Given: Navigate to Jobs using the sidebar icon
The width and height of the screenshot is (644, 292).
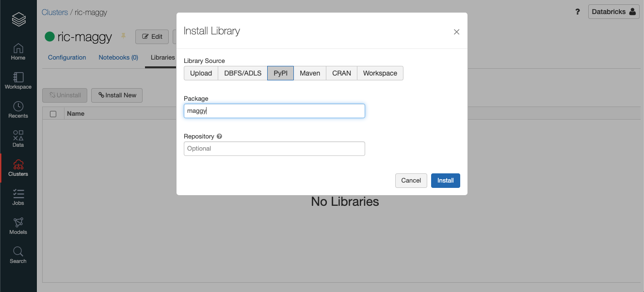Looking at the screenshot, I should pos(18,196).
